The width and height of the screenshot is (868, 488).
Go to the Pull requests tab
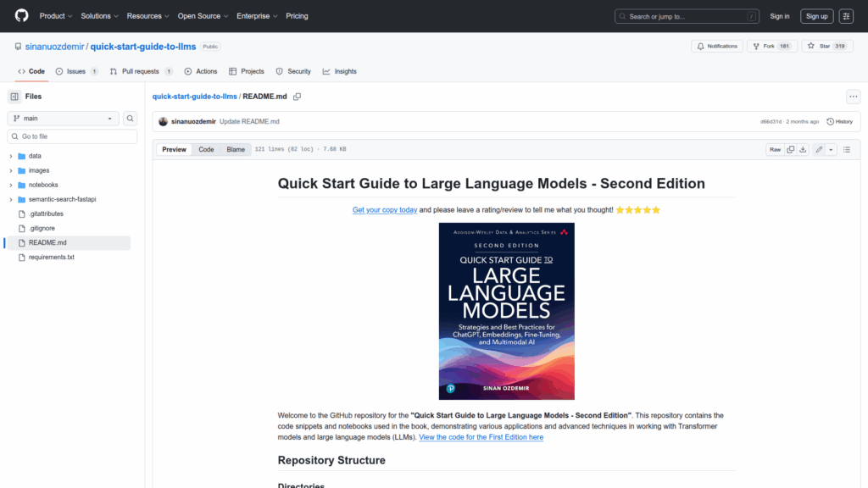click(141, 71)
